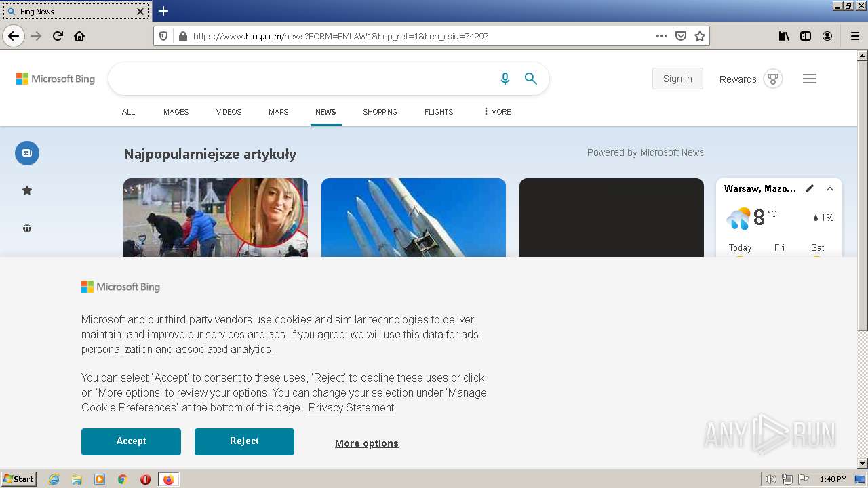Open Firefox Library icon
Image resolution: width=868 pixels, height=488 pixels.
(784, 36)
